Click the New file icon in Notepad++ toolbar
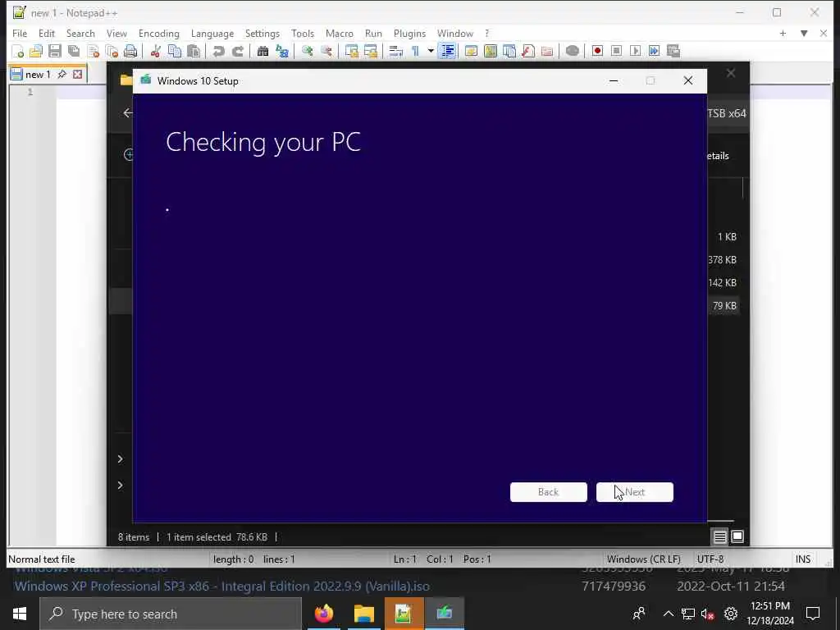This screenshot has width=840, height=630. point(17,52)
